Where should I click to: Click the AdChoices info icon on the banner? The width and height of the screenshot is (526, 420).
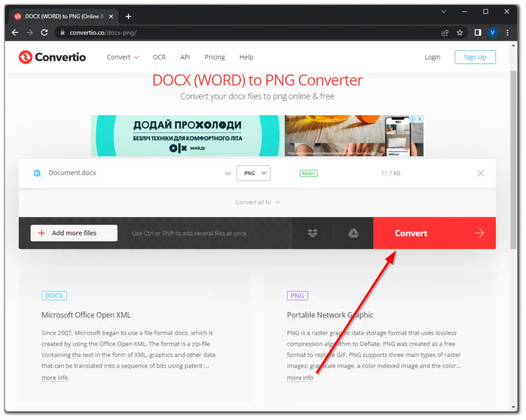[x=413, y=119]
